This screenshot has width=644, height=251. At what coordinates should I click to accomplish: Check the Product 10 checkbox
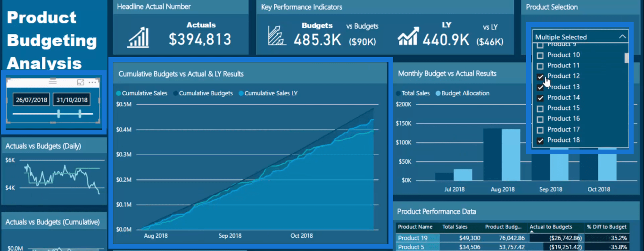[540, 55]
